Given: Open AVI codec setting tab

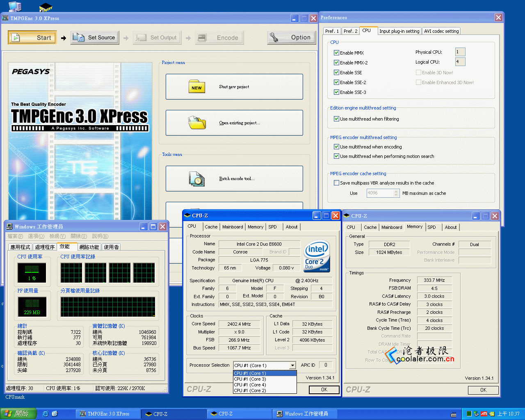Looking at the screenshot, I should click(441, 31).
